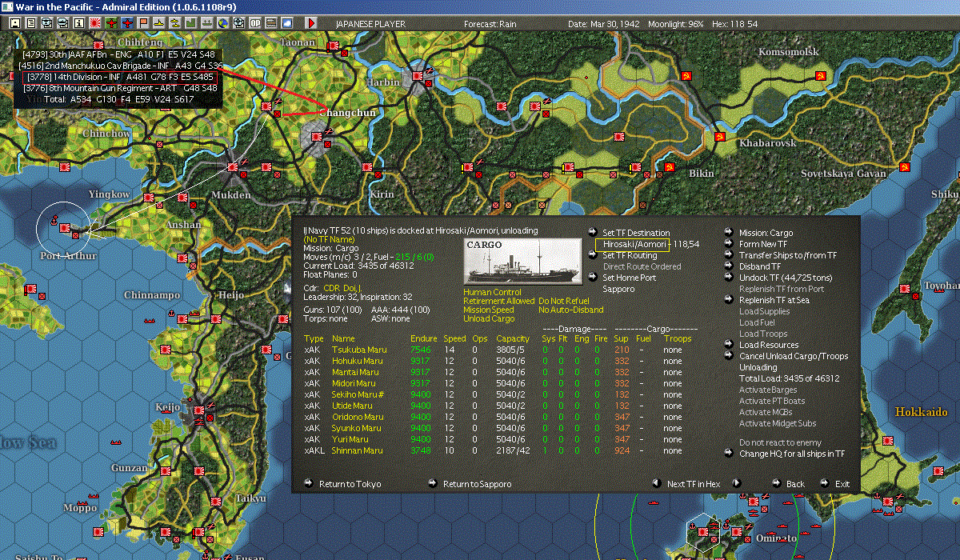Viewport: 960px width, 560px height.
Task: Click the globe toolbar icon
Action: (222, 23)
